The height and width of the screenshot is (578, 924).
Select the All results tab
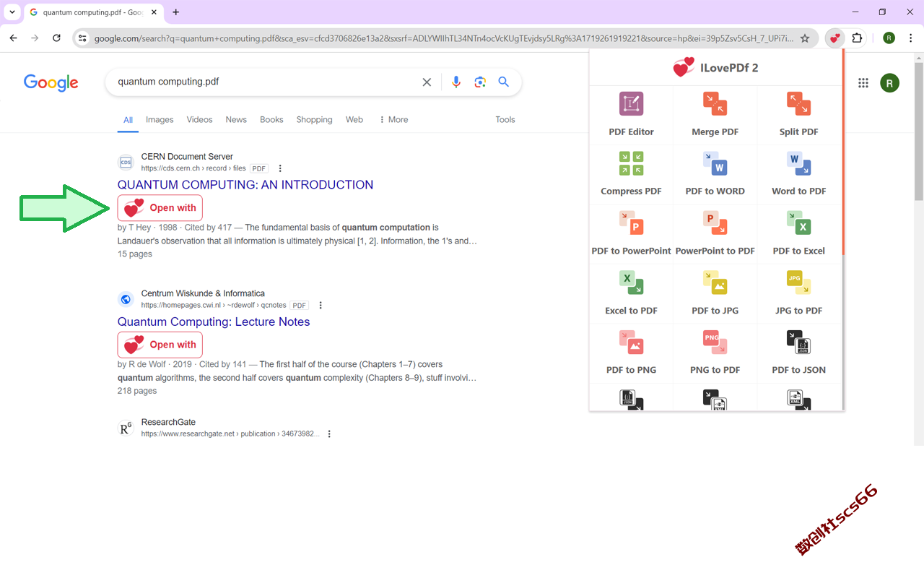128,120
